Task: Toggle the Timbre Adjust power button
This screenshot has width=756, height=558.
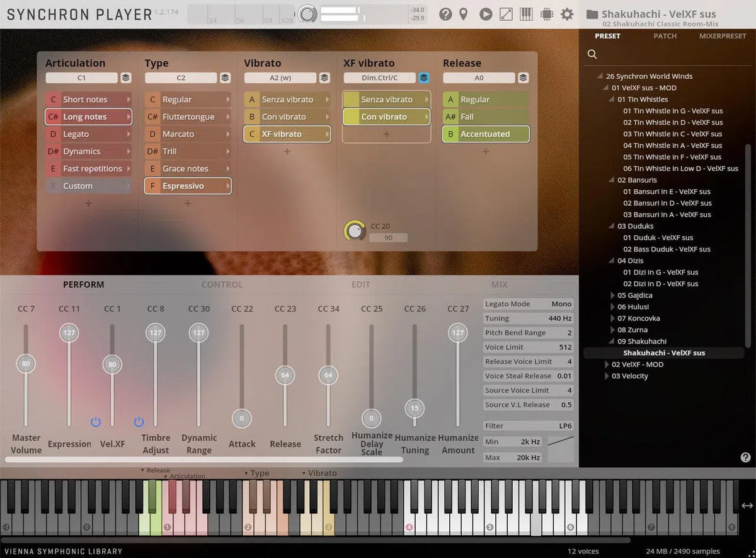Action: (x=139, y=422)
